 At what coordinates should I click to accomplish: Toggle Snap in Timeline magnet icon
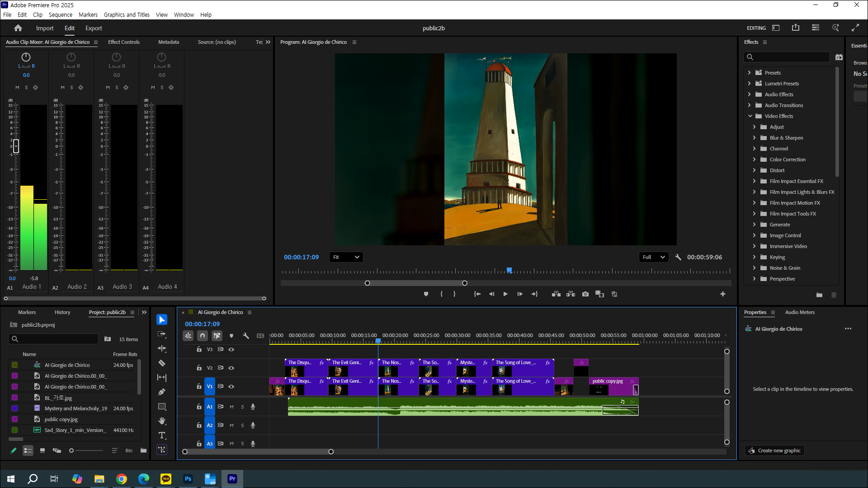click(203, 336)
